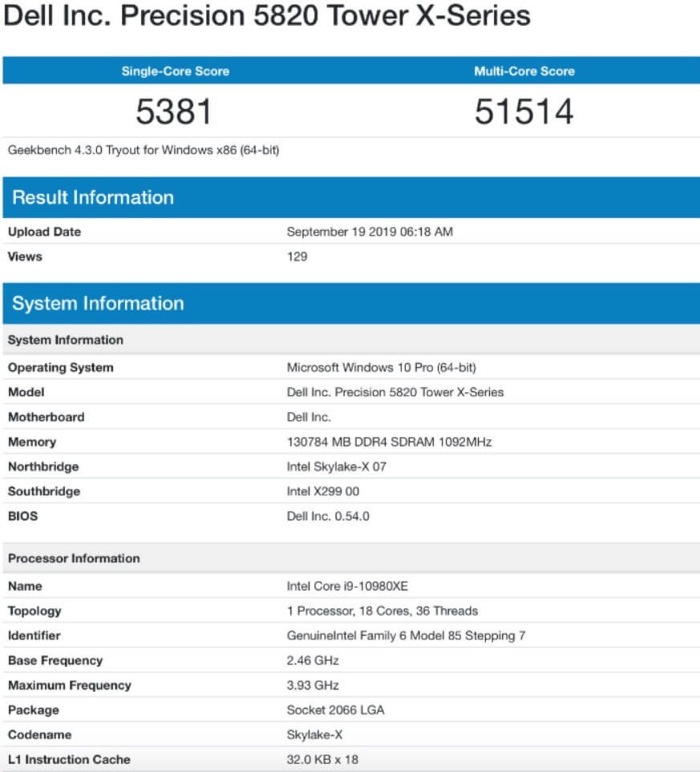The width and height of the screenshot is (700, 772).
Task: Click the gray System Information subheader row
Action: coord(351,340)
